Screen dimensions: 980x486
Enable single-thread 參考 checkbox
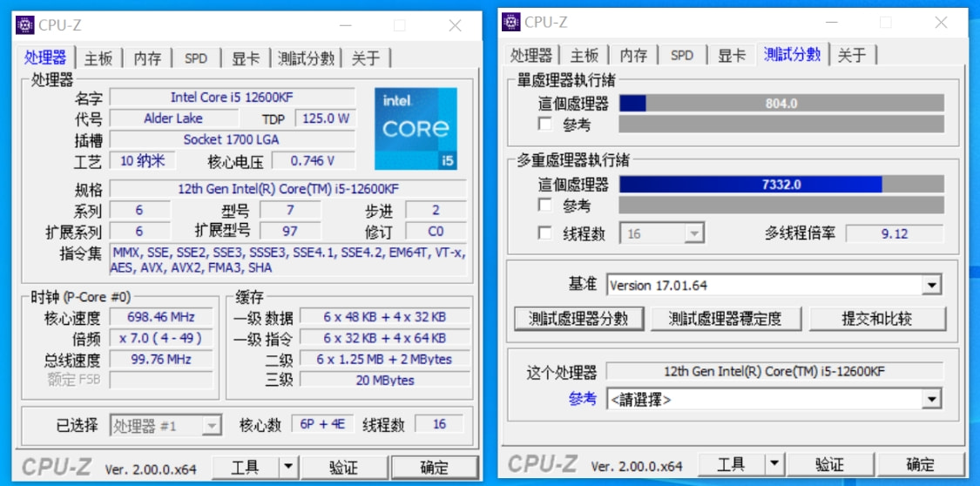click(x=545, y=124)
